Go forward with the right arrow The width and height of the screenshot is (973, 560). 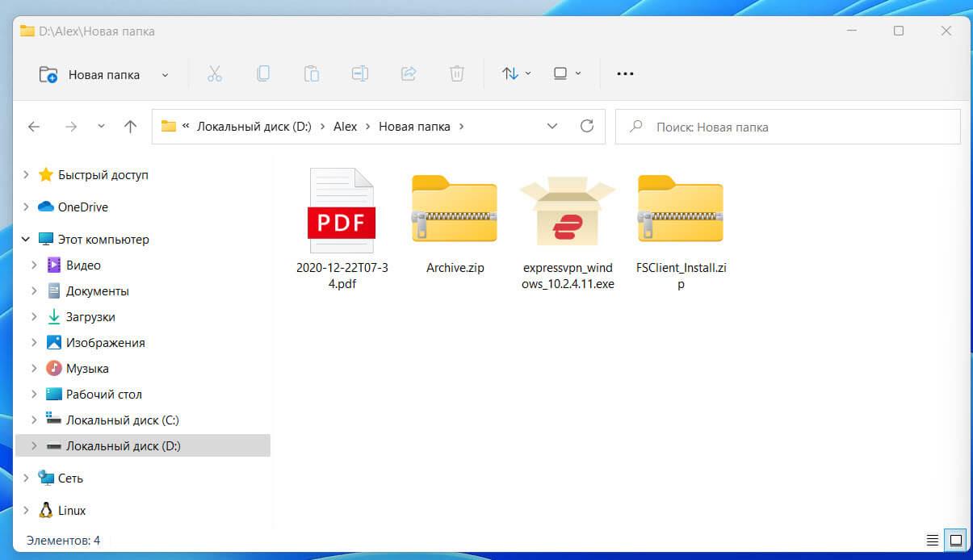click(x=71, y=127)
